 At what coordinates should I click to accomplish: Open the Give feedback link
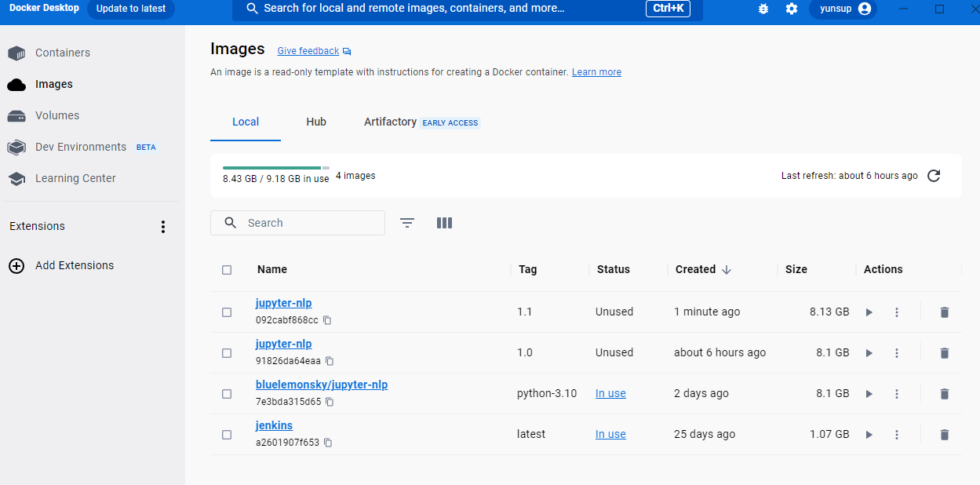click(308, 51)
